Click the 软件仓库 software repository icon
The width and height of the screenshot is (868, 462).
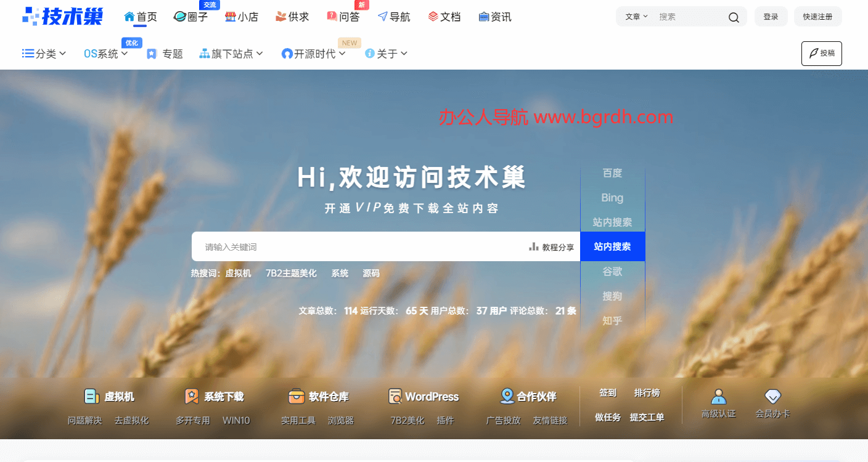[x=296, y=396]
